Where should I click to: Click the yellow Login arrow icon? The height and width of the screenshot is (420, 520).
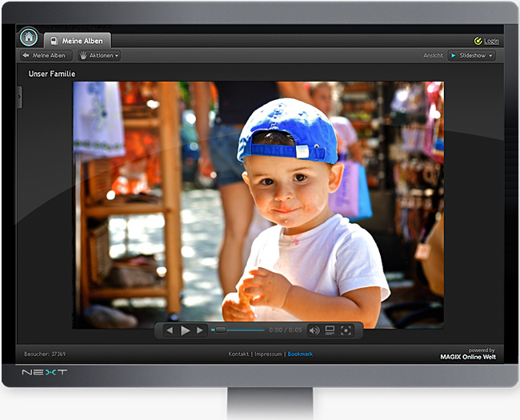[x=478, y=41]
